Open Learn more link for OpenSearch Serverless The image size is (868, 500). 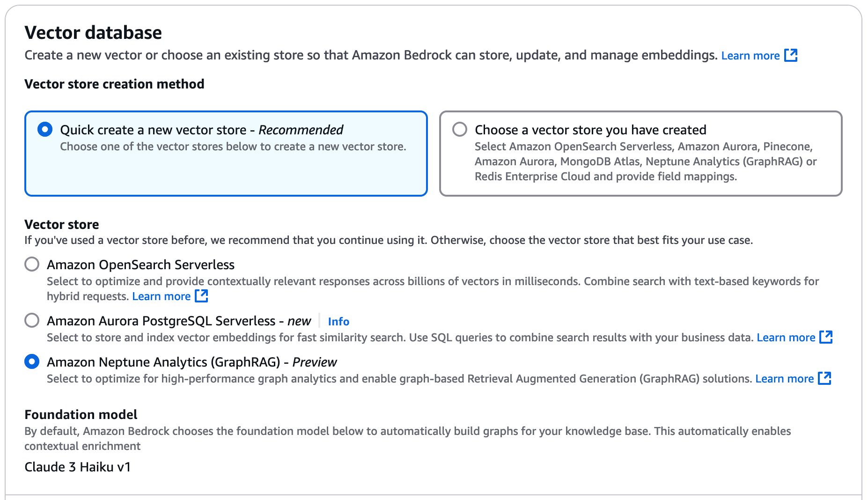[x=161, y=296]
